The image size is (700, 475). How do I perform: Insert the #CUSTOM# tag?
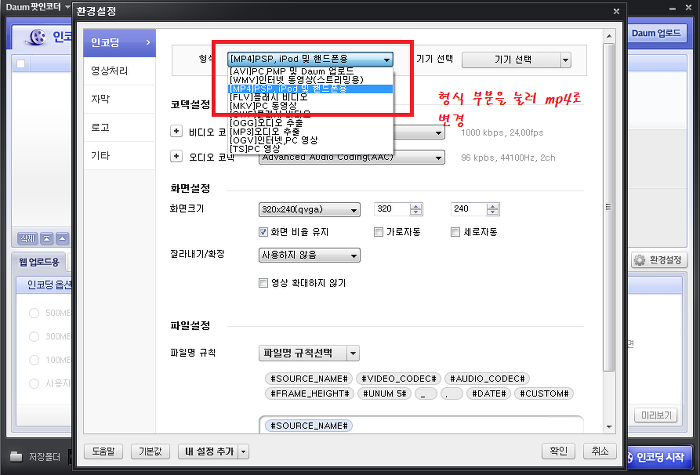pyautogui.click(x=544, y=394)
